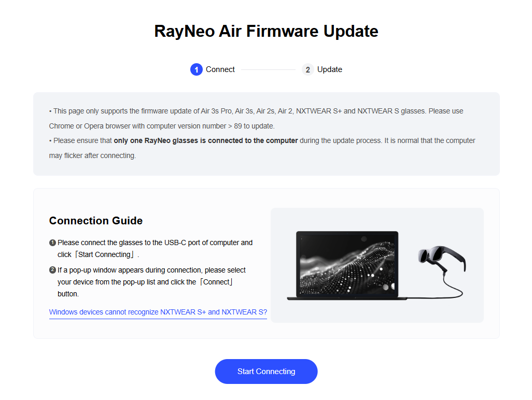Open the Windows devices cannot recognize NXTWEAR link

click(158, 312)
